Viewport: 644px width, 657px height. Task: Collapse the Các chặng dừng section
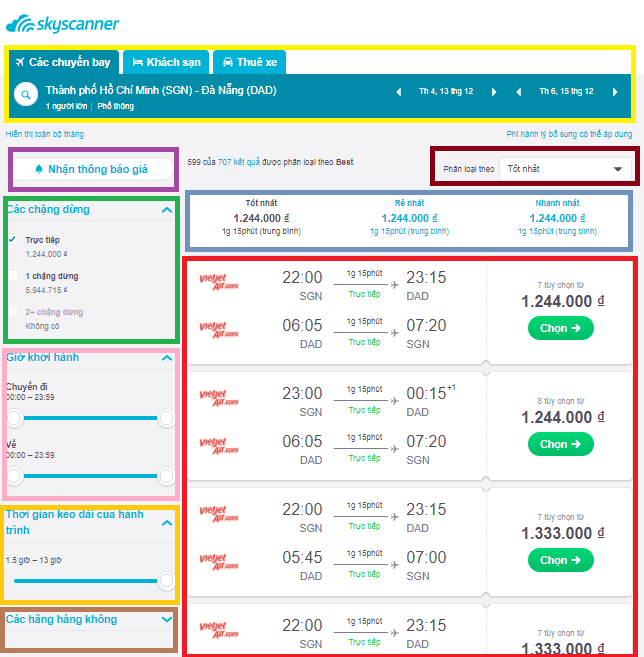point(167,210)
